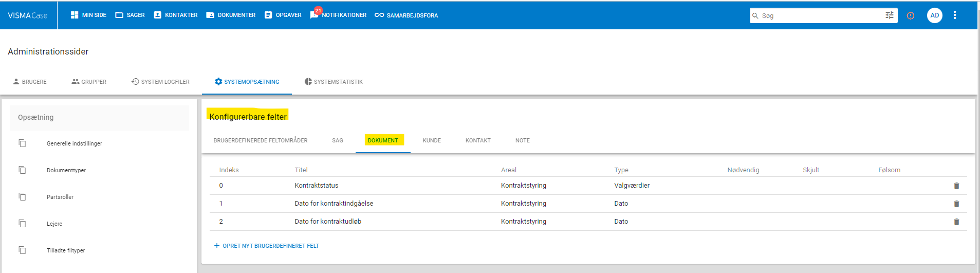Open Notifikationer icon with badge 21
The width and height of the screenshot is (980, 273).
pos(315,13)
